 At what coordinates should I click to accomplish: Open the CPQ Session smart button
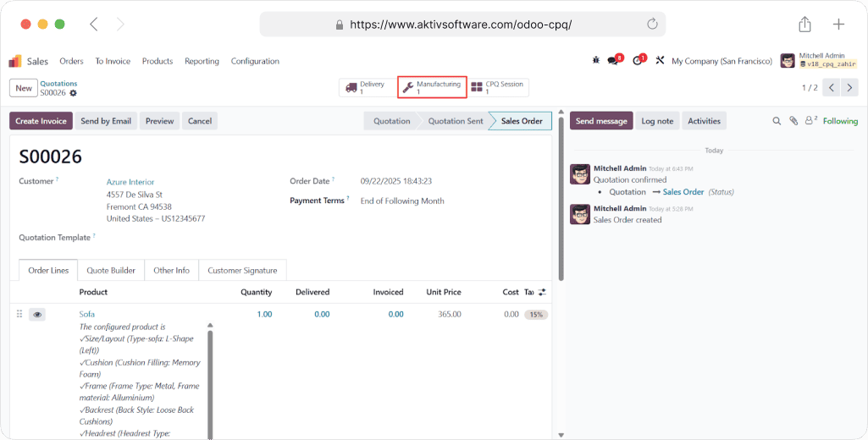[x=498, y=87]
